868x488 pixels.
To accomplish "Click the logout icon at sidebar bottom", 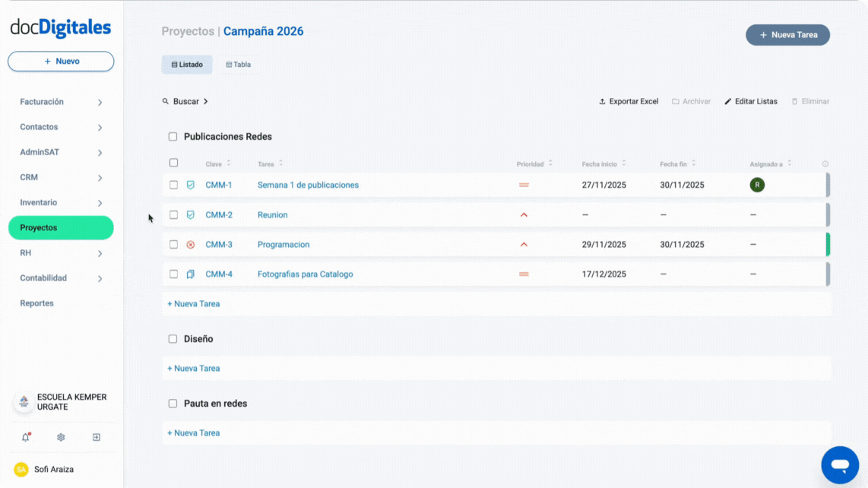I will (96, 437).
